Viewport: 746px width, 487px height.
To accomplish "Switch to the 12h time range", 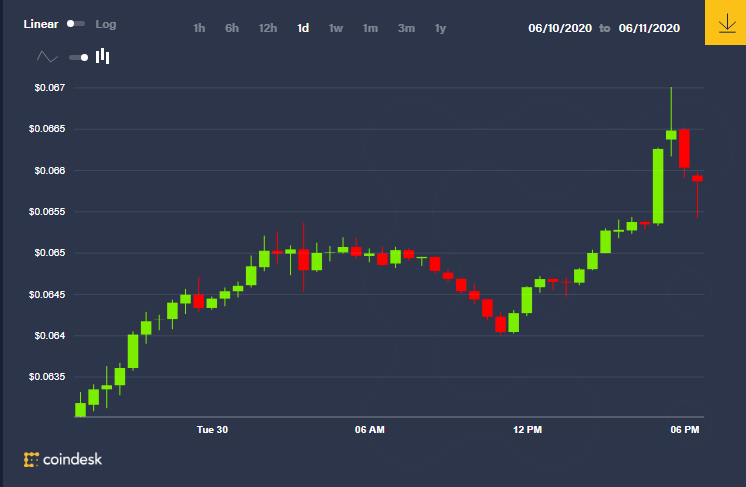I will coord(268,29).
